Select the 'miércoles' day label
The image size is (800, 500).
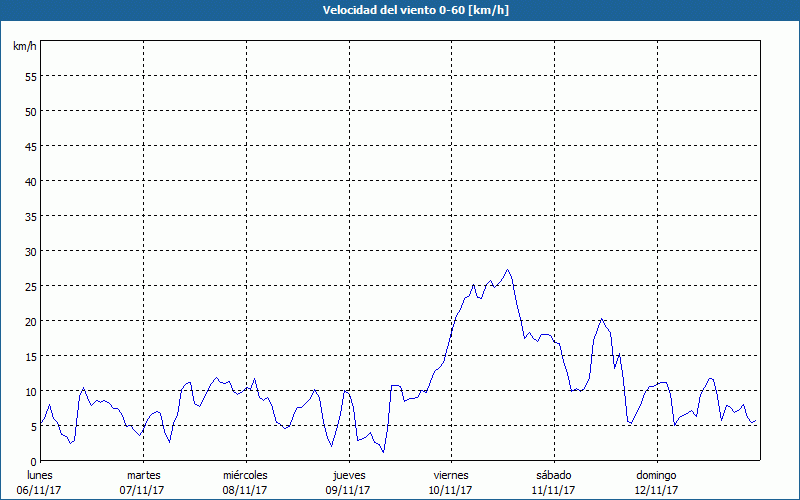tap(245, 475)
